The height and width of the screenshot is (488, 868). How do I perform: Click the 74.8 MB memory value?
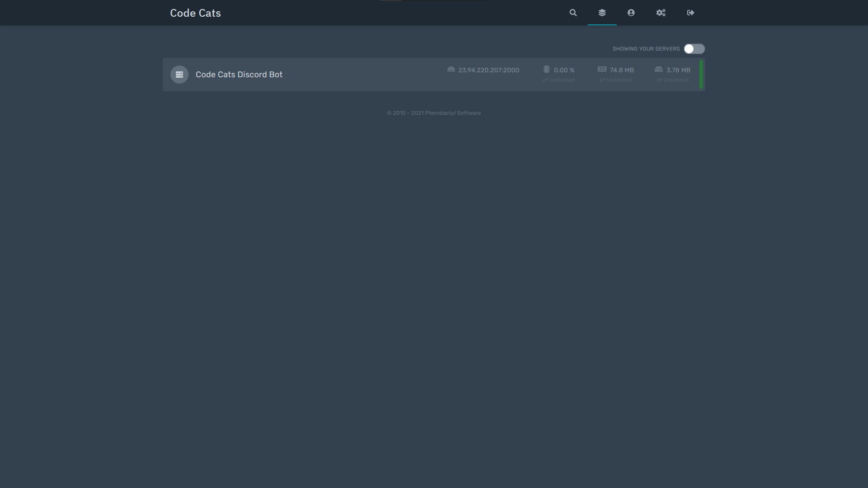[x=622, y=70]
